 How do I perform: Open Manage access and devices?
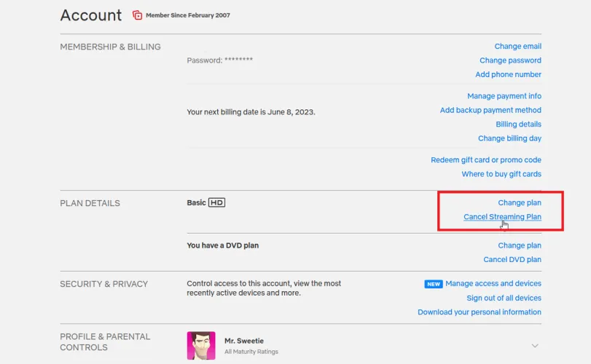pyautogui.click(x=493, y=283)
